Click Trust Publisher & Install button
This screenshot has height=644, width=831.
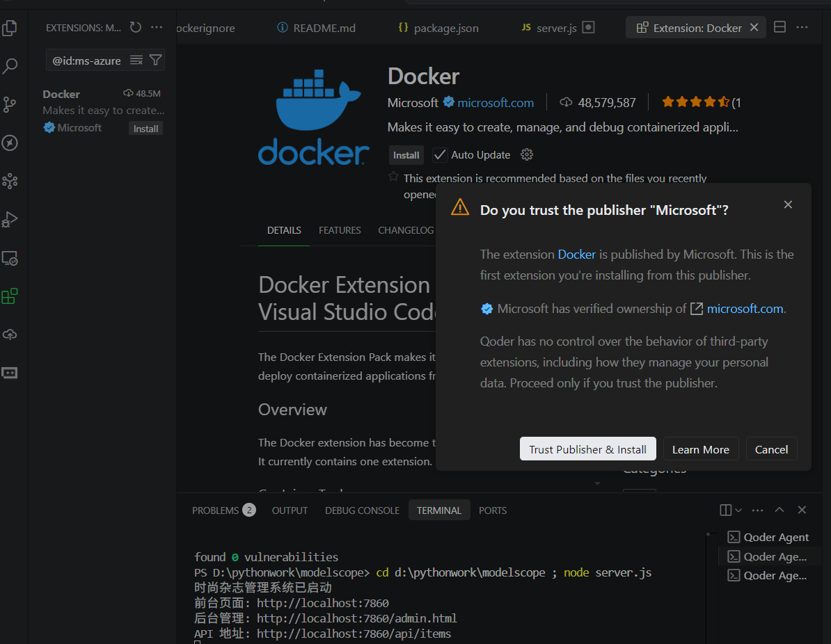pos(587,449)
